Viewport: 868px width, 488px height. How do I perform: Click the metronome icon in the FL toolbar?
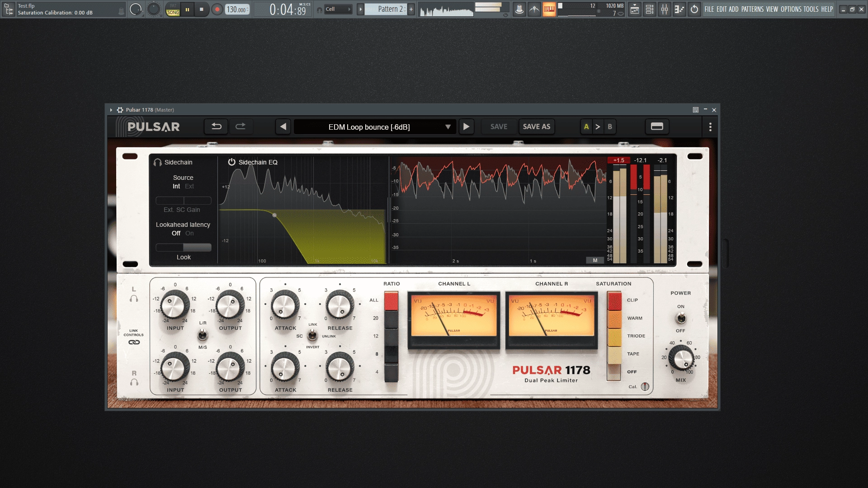pos(519,9)
